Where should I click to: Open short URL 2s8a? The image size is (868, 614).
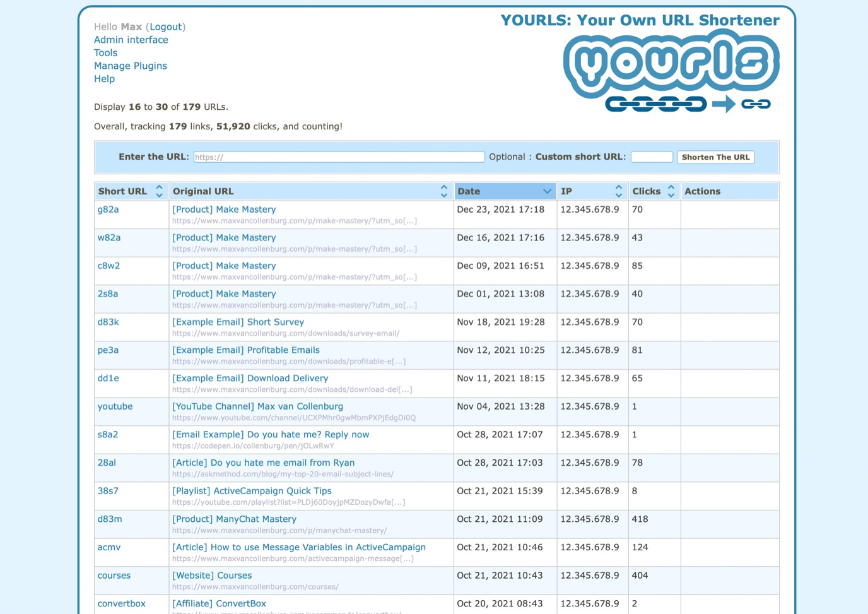coord(108,294)
